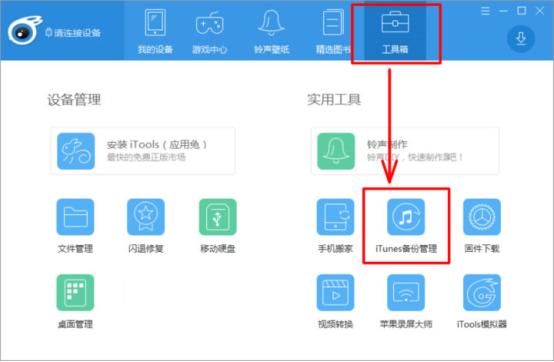
Task: Launch 视频转换 video clapper icon
Action: (x=335, y=292)
